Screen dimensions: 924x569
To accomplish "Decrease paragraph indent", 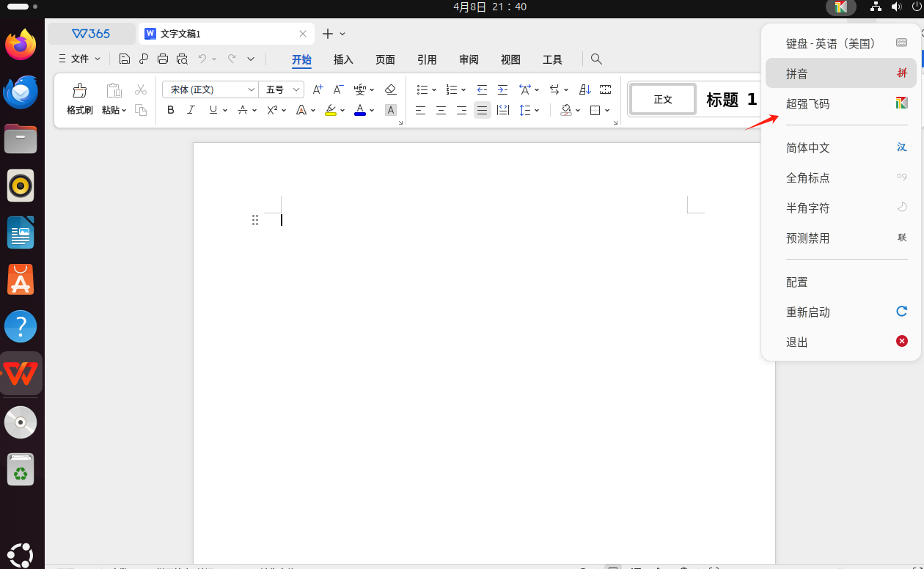I will click(x=482, y=89).
